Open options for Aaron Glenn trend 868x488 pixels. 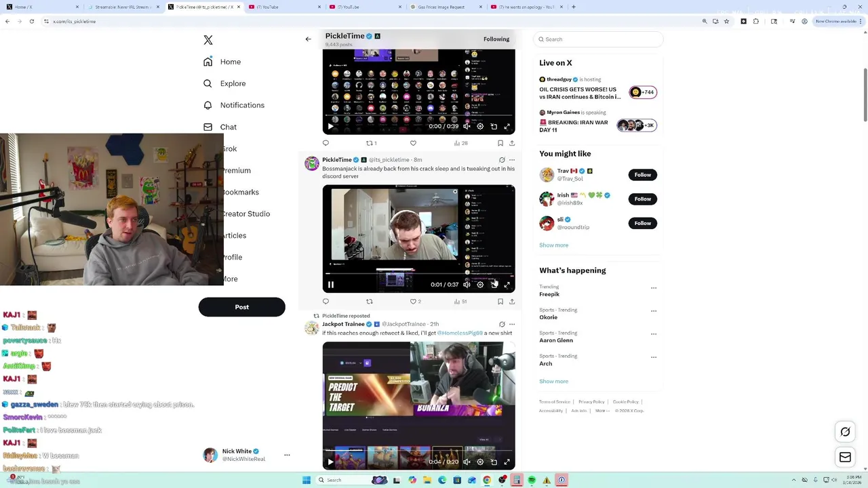click(x=654, y=334)
